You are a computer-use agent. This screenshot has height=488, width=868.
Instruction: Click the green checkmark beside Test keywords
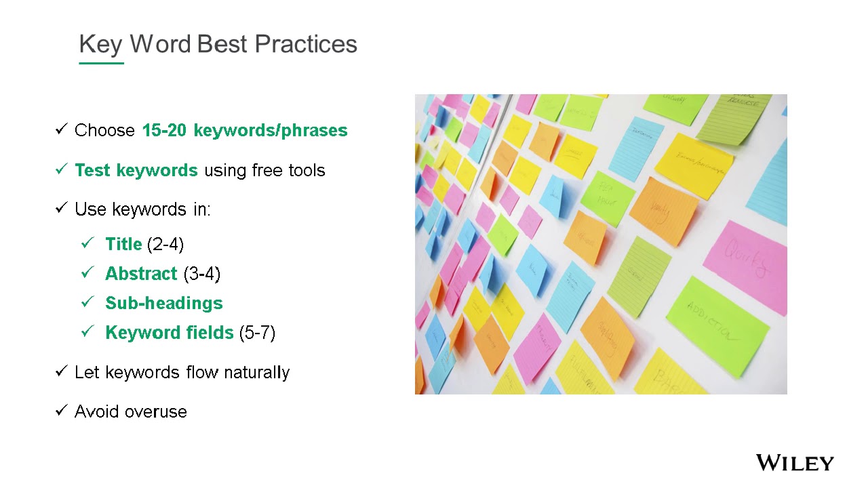[61, 169]
